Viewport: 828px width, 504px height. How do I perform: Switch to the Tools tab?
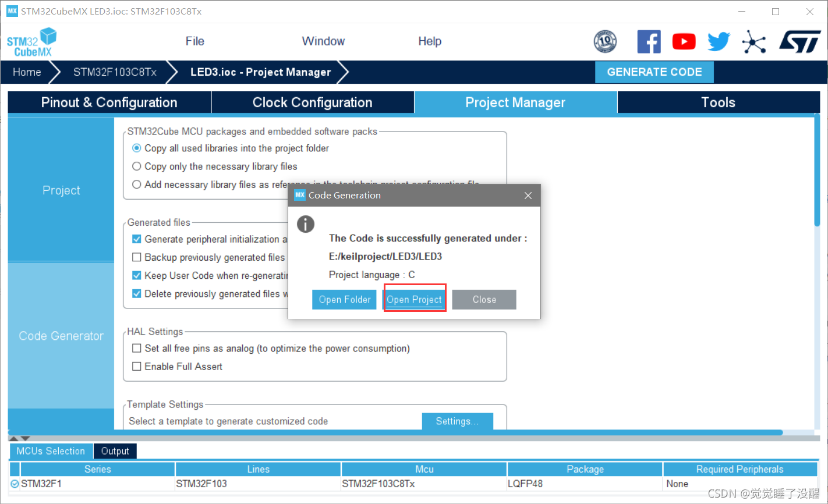point(719,102)
